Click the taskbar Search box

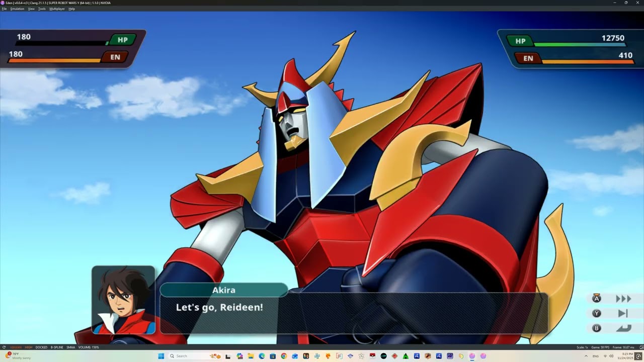point(194,356)
